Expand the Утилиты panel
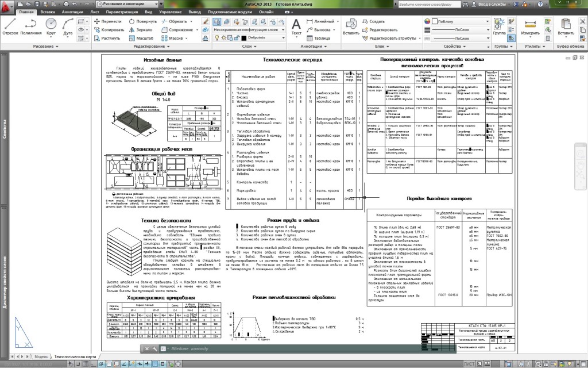This screenshot has height=368, width=588. click(535, 46)
